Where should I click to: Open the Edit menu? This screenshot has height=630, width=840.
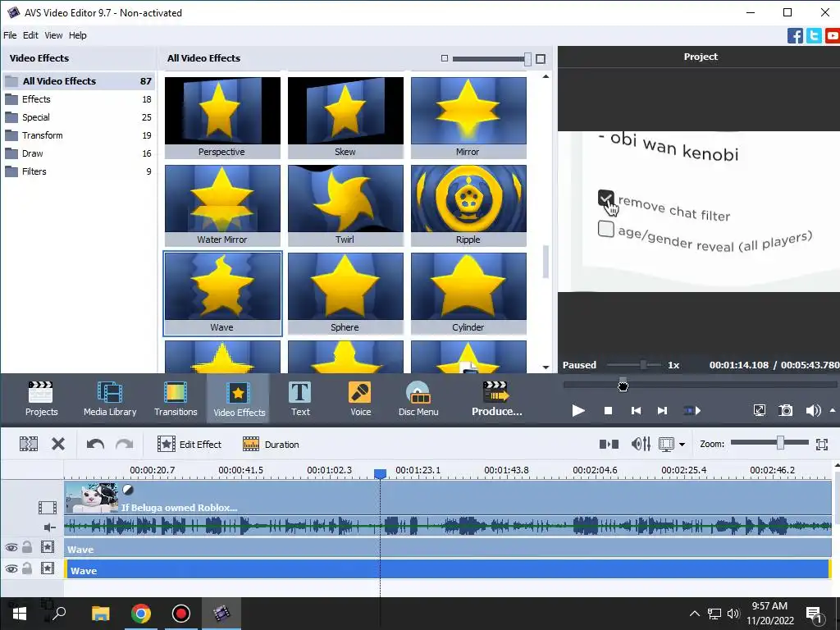coord(30,35)
